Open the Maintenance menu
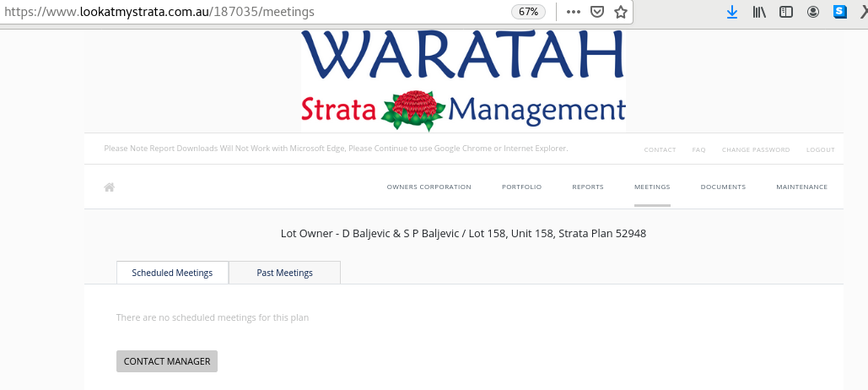The height and width of the screenshot is (390, 868). point(801,187)
